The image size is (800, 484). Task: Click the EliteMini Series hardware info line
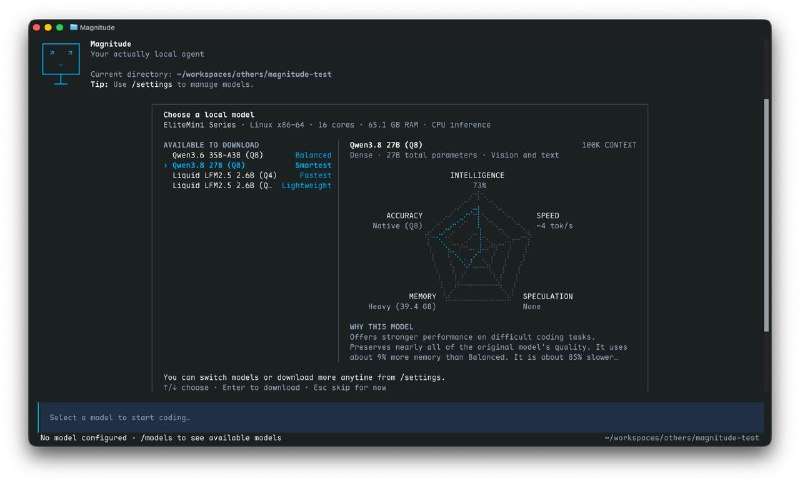pos(327,125)
